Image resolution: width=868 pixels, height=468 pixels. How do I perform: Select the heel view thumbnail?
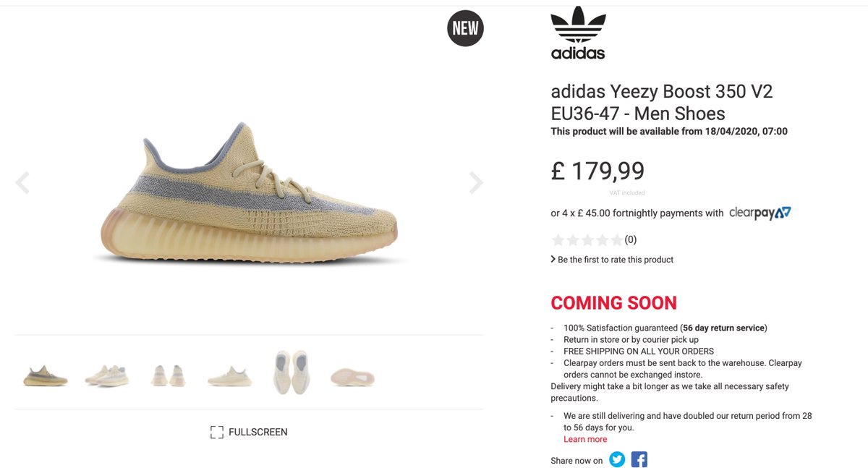click(x=168, y=375)
